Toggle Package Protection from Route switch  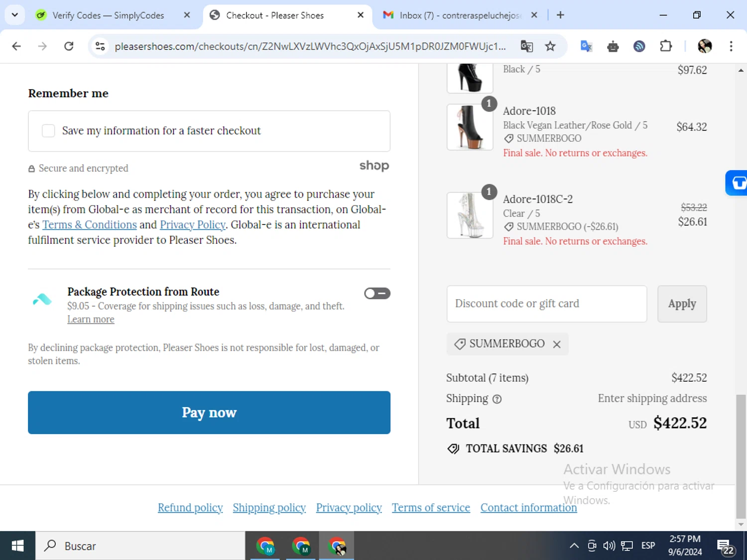point(377,293)
